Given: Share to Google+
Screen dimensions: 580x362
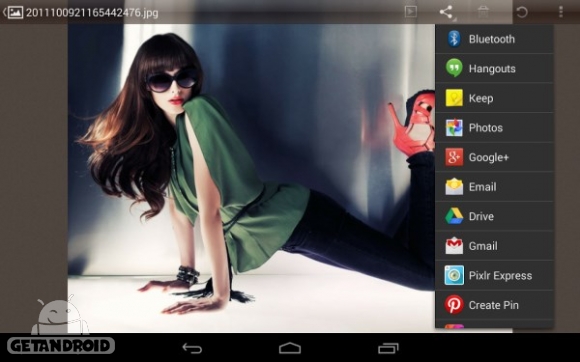Looking at the screenshot, I should coord(494,157).
